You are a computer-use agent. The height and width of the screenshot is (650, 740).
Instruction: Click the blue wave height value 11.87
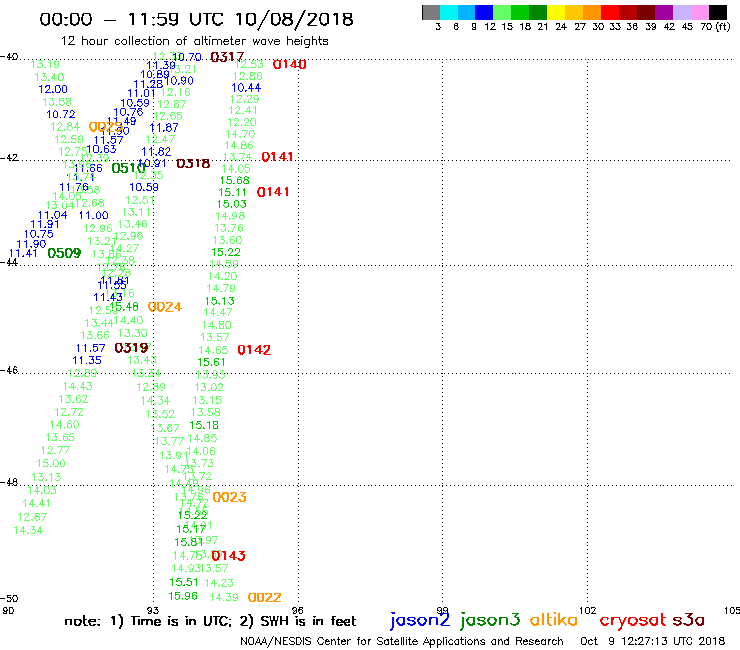click(x=164, y=128)
